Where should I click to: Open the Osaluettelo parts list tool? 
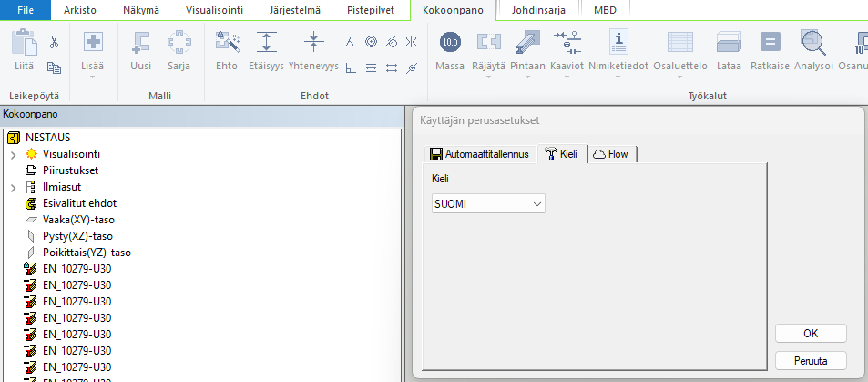coord(679,43)
